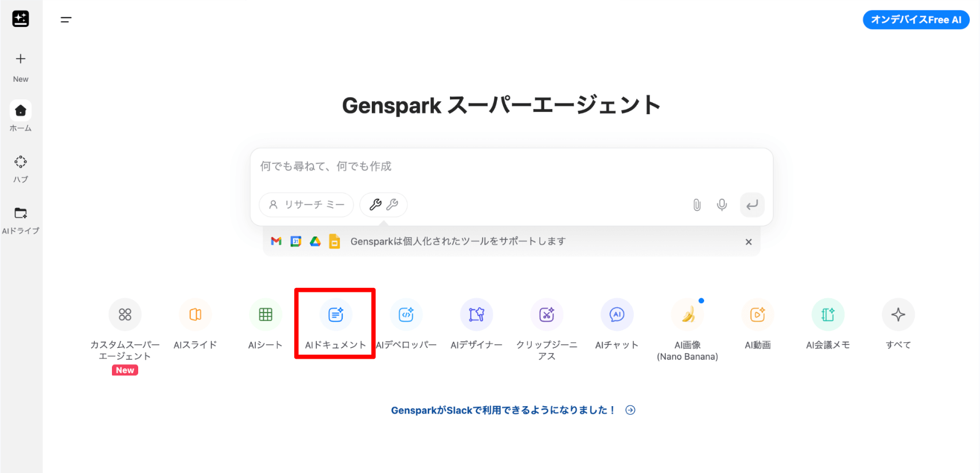The height and width of the screenshot is (473, 980).
Task: Click the オンデバイスFree AI button
Action: [x=915, y=19]
